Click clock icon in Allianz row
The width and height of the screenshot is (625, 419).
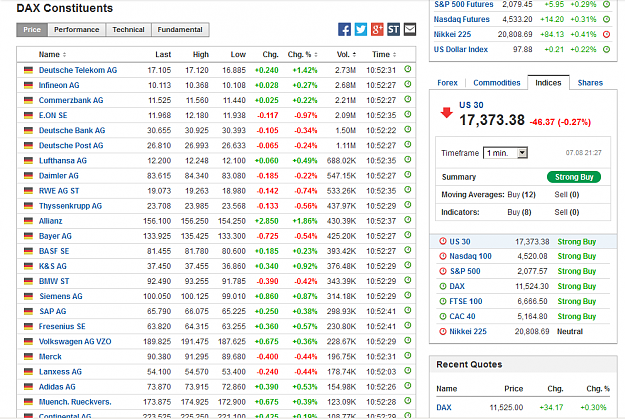(407, 220)
